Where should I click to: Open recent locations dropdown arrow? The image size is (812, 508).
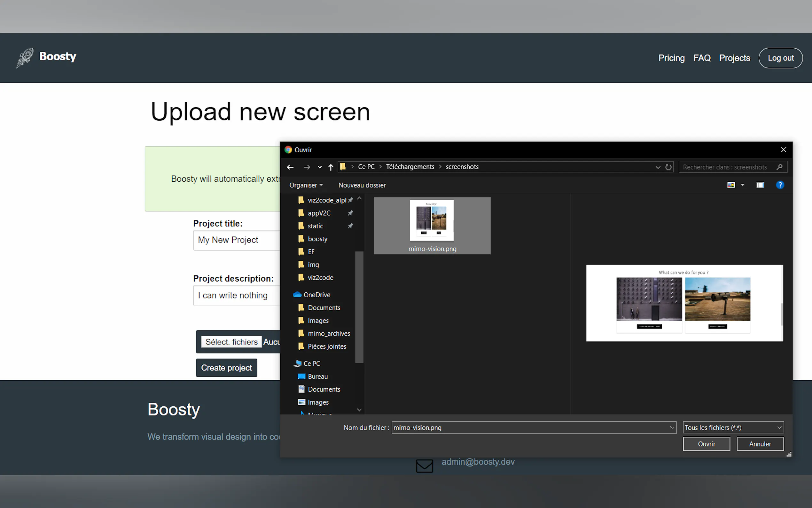(x=320, y=167)
